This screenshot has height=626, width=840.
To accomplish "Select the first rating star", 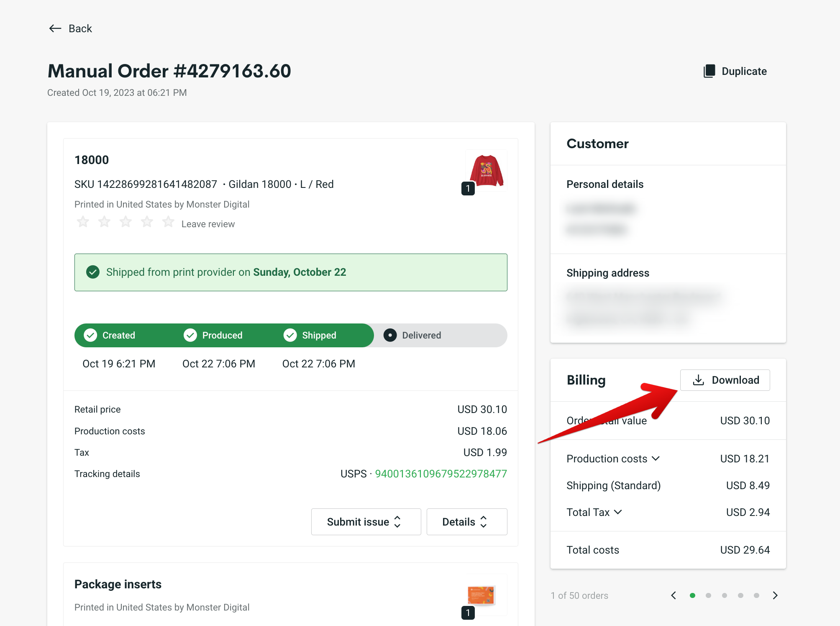I will click(82, 222).
